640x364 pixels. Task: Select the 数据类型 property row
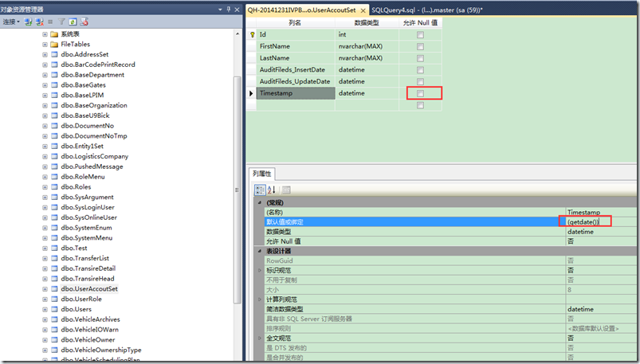[450, 232]
